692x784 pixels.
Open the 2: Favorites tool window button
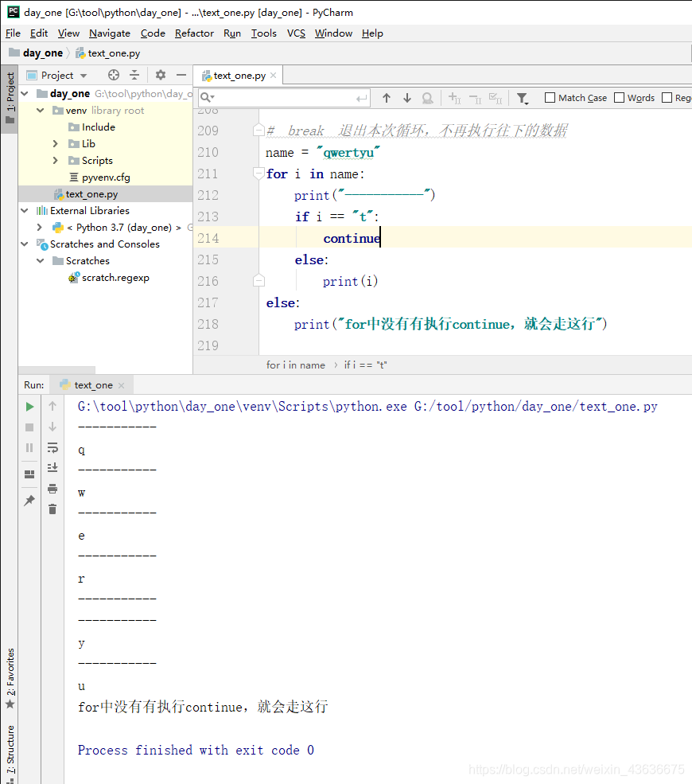click(x=10, y=678)
